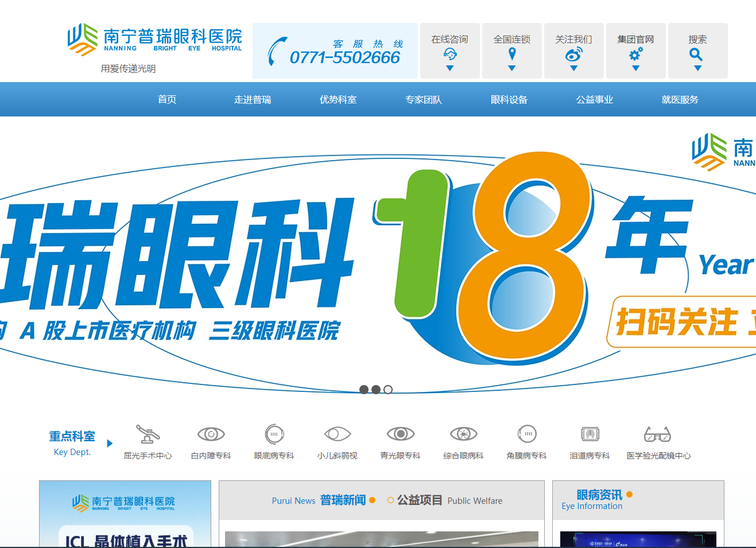The width and height of the screenshot is (756, 548).
Task: Click the 综合眼病科 text link
Action: coord(464,456)
